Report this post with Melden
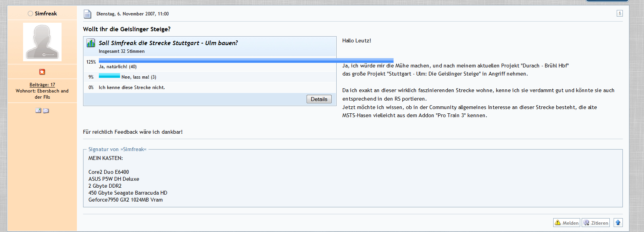Screen dimensions: 644x232 pos(567,223)
